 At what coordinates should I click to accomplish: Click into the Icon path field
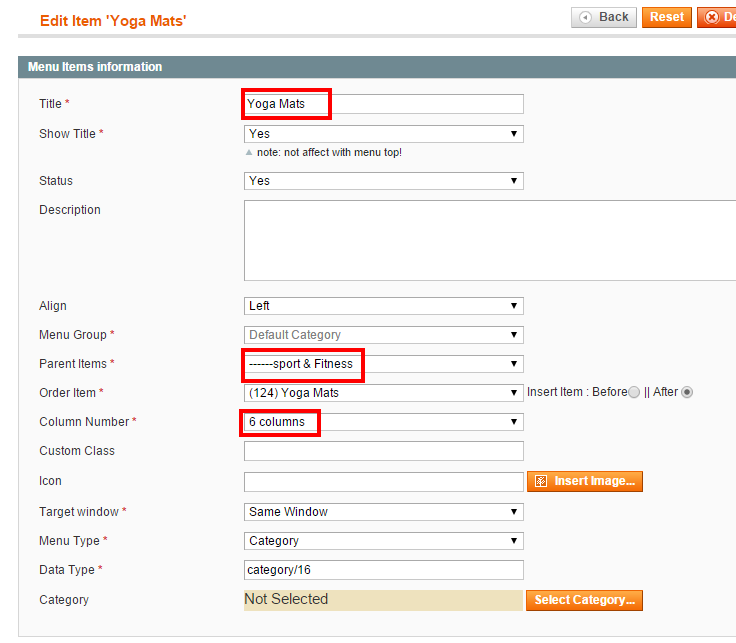(383, 482)
